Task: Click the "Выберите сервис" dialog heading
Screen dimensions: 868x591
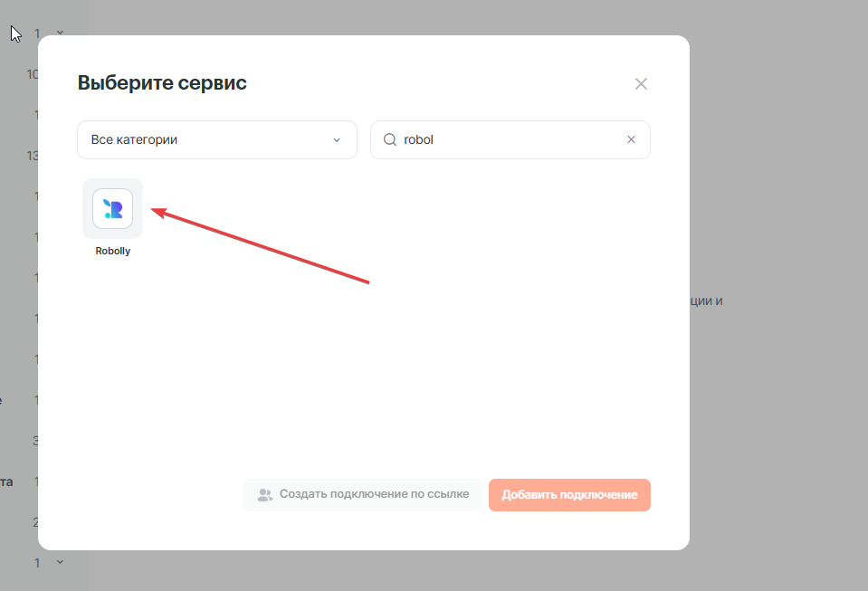Action: coord(162,83)
